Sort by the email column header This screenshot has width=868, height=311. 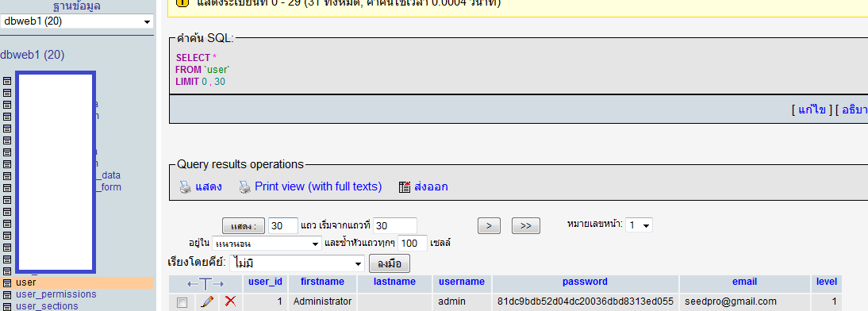[744, 282]
